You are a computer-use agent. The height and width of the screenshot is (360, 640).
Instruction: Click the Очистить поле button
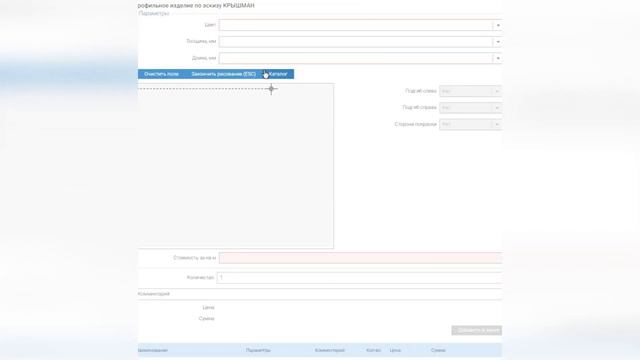[x=161, y=74]
